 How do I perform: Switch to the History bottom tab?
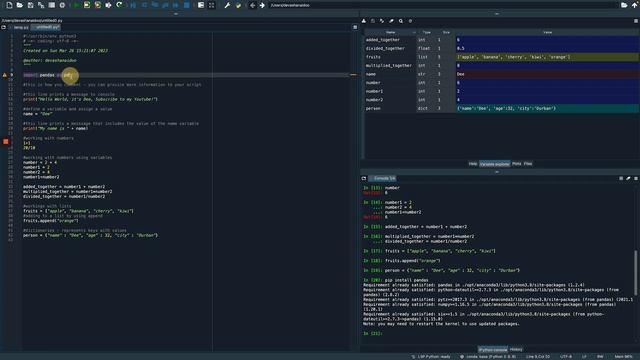[516, 349]
